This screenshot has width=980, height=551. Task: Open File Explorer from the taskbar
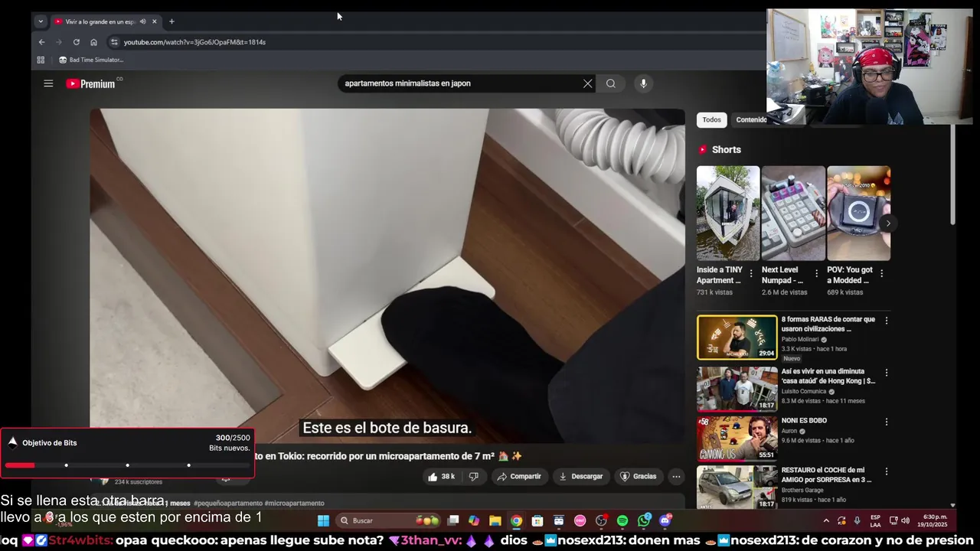pyautogui.click(x=495, y=520)
